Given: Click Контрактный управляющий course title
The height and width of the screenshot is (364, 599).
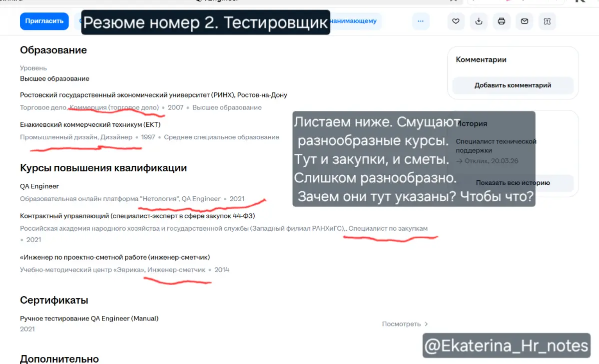Looking at the screenshot, I should 137,216.
